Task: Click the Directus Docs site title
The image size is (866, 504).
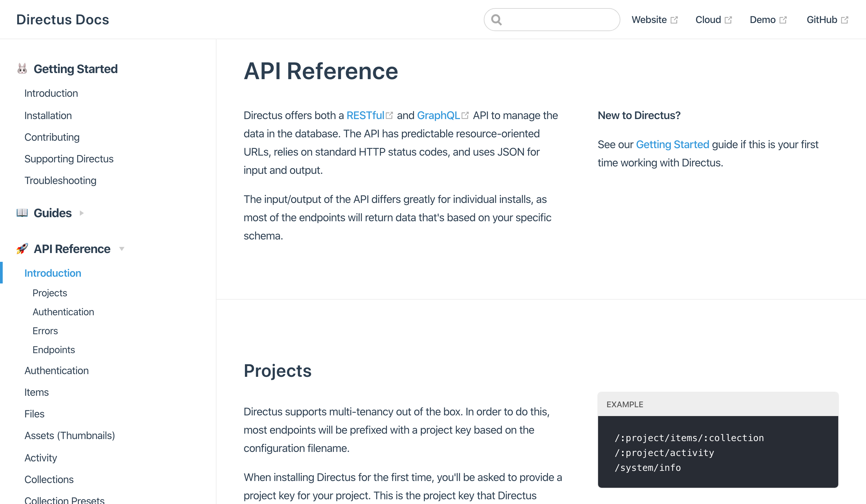Action: coord(63,20)
